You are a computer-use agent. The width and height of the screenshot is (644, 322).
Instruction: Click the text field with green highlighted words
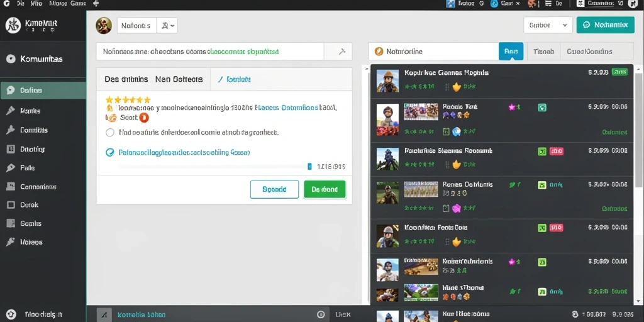click(210, 52)
